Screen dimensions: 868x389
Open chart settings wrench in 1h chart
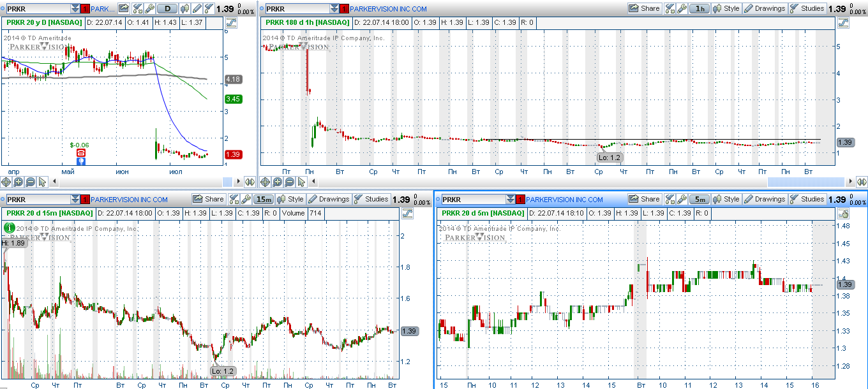(x=682, y=8)
